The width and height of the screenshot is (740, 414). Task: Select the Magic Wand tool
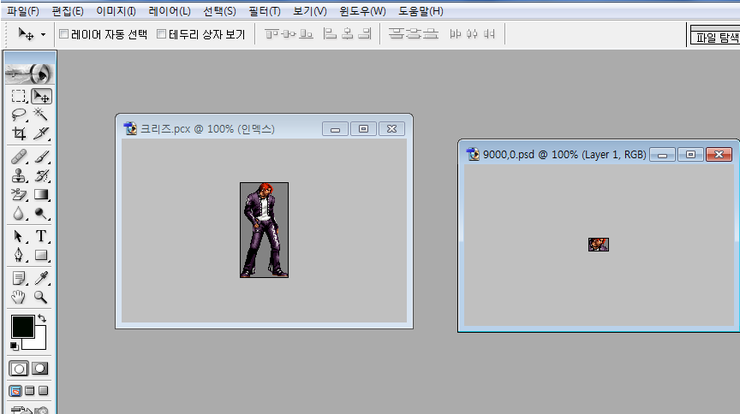click(x=42, y=115)
